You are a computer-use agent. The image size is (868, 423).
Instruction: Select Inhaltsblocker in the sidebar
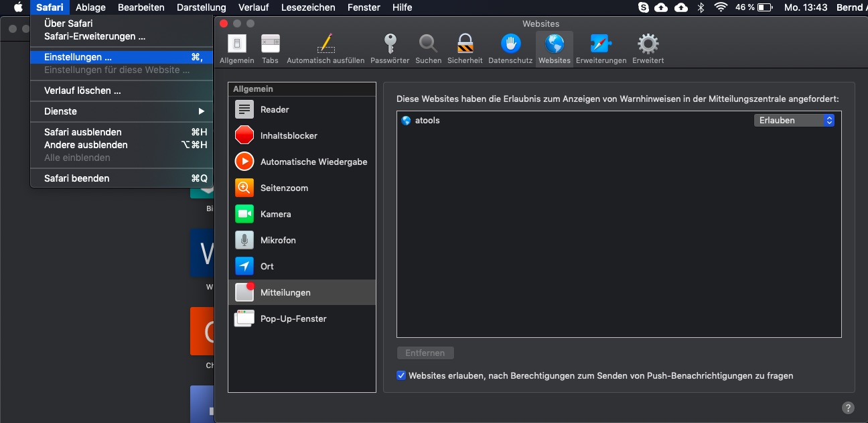click(x=302, y=135)
